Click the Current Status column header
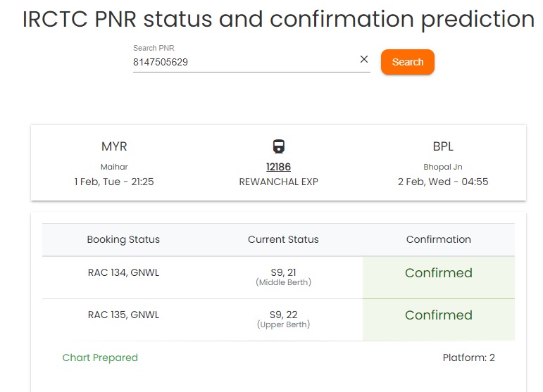 tap(283, 239)
